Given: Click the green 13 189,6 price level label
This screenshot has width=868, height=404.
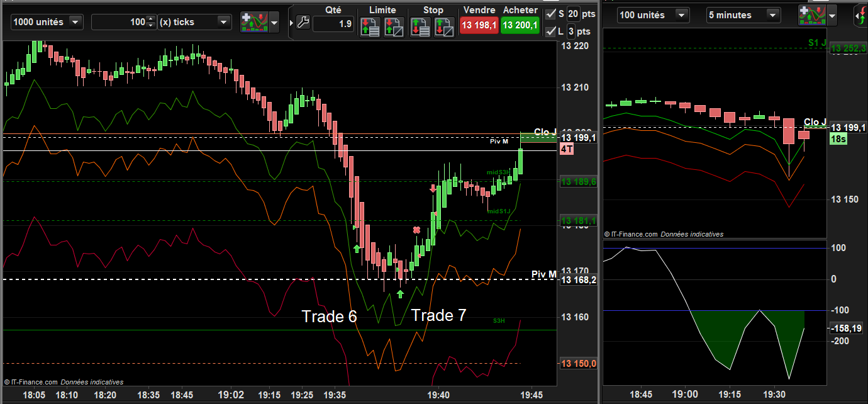Looking at the screenshot, I should click(x=579, y=181).
